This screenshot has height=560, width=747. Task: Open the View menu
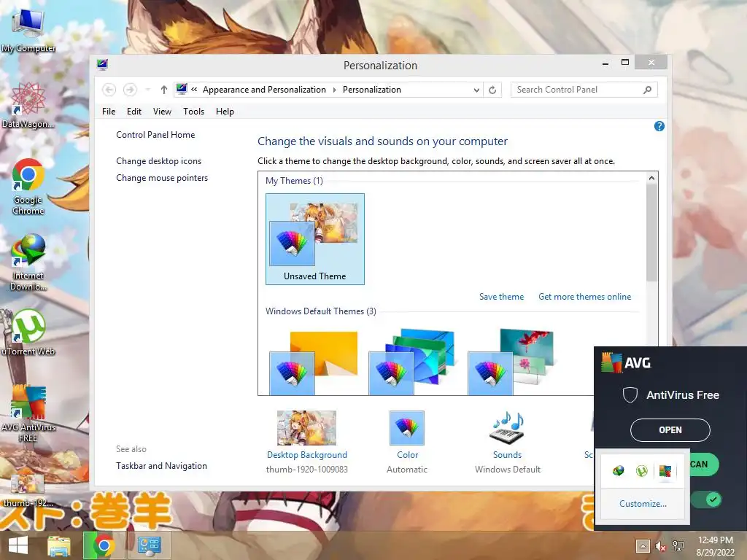[x=162, y=112]
